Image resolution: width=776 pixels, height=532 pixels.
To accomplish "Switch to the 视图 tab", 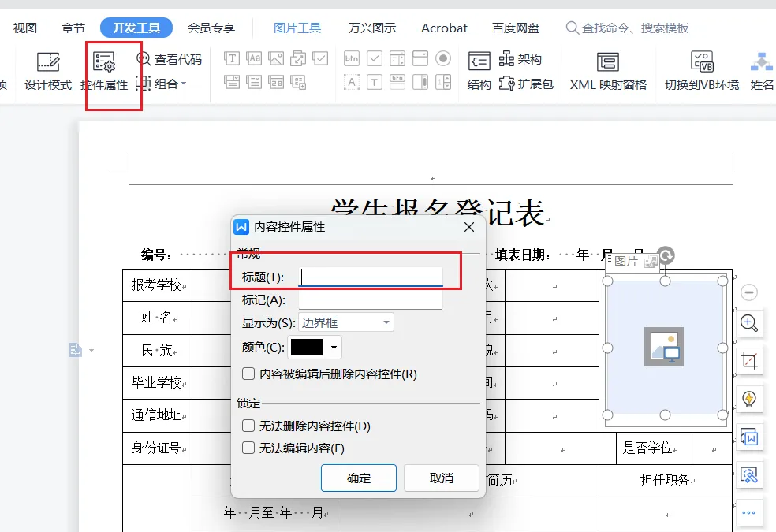I will [x=25, y=28].
